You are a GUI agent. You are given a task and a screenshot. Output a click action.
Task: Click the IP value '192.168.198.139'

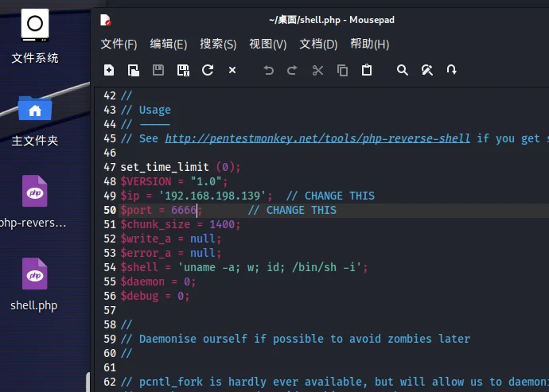click(x=212, y=196)
